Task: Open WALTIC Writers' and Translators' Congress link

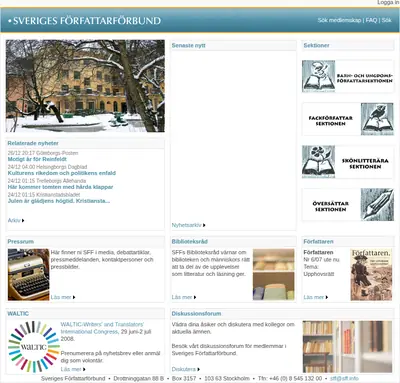Action: point(102,328)
